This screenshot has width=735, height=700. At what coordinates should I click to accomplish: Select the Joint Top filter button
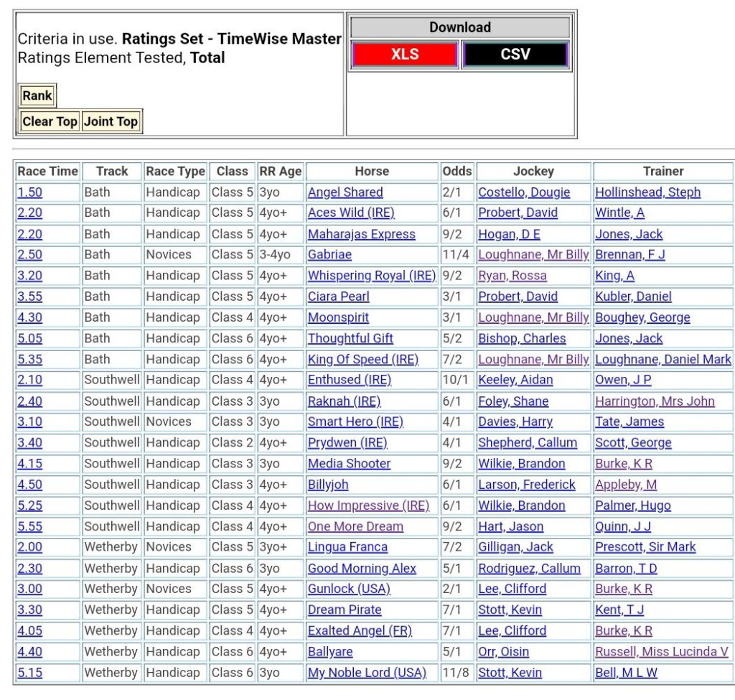pos(111,121)
